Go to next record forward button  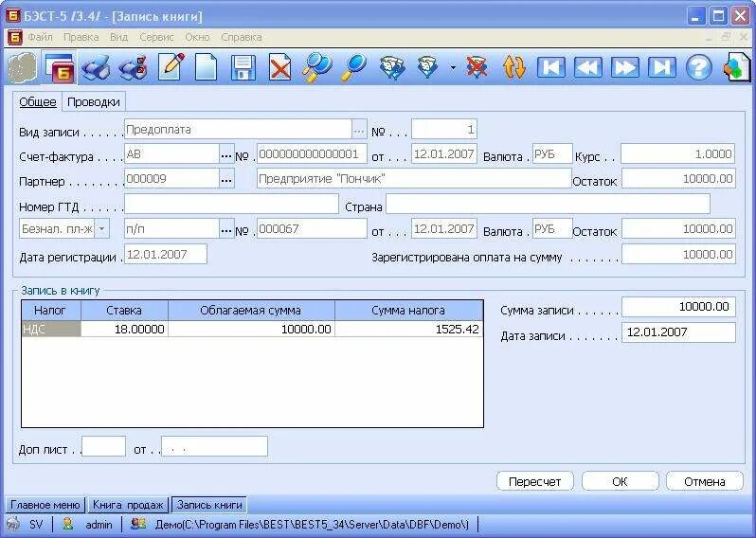625,67
